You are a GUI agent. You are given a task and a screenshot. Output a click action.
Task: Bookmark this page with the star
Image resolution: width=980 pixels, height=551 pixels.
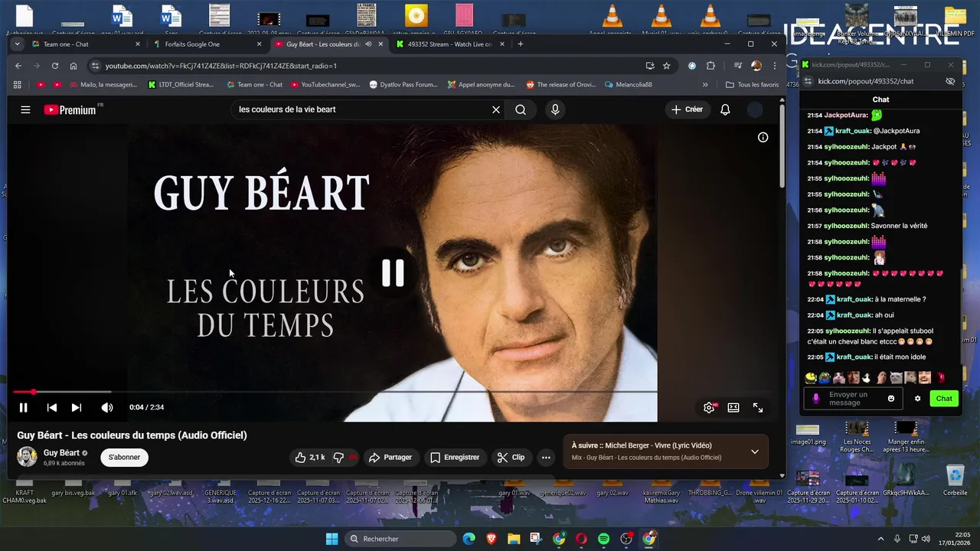[x=667, y=66]
